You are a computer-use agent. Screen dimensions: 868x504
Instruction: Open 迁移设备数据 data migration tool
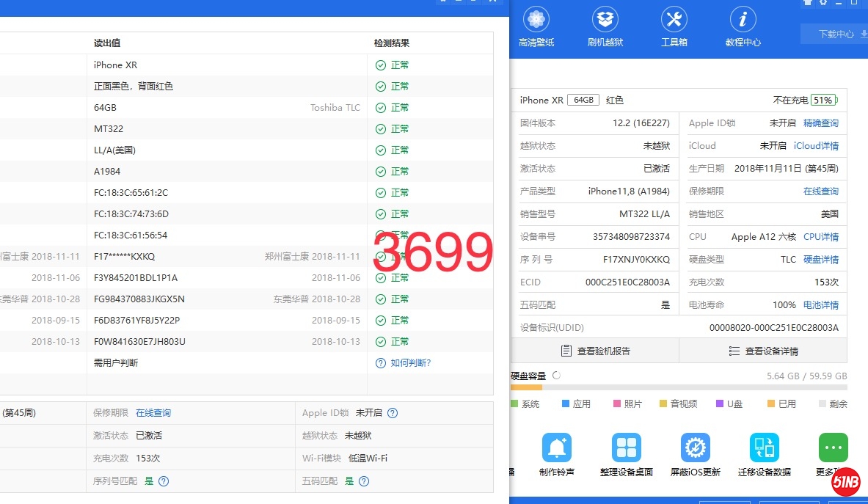point(764,456)
